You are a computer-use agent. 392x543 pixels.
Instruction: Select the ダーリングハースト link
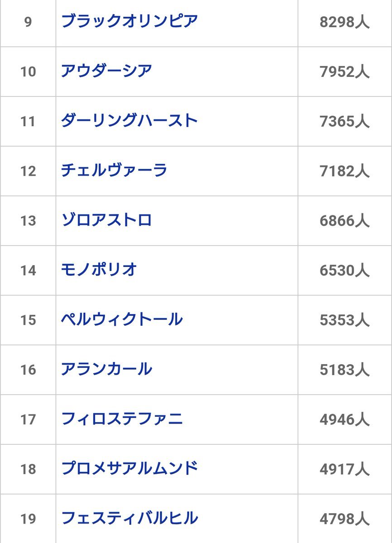(129, 121)
